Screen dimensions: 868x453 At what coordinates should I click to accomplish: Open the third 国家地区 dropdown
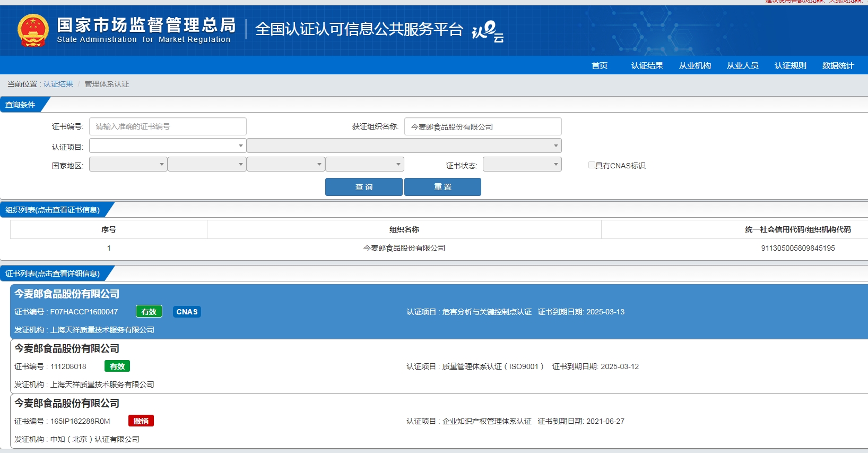pyautogui.click(x=286, y=164)
